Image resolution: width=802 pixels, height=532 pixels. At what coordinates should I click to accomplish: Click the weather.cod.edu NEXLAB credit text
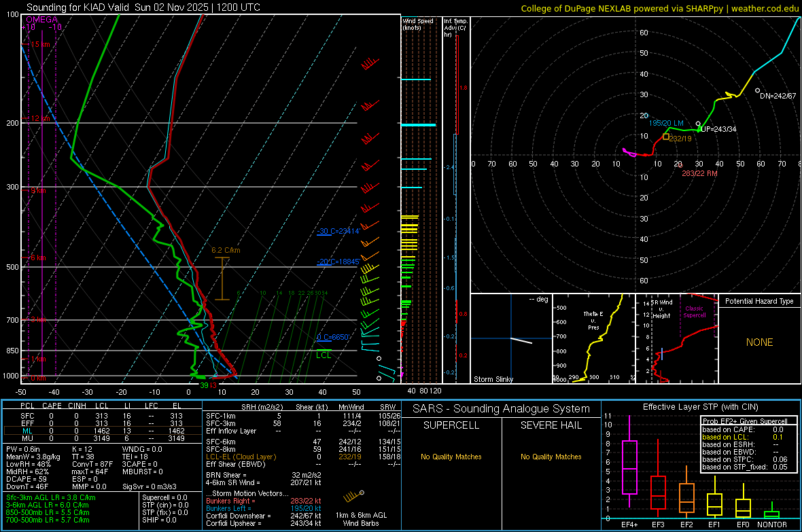pyautogui.click(x=660, y=8)
